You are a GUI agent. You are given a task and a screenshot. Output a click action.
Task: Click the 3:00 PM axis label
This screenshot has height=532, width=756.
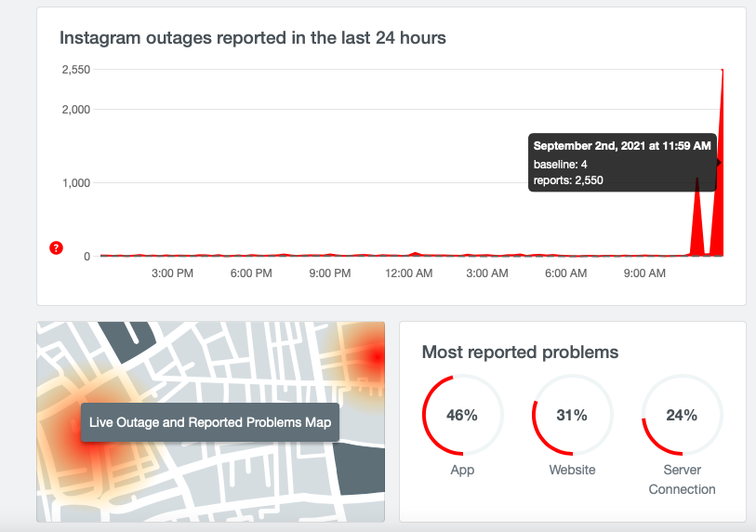(172, 273)
